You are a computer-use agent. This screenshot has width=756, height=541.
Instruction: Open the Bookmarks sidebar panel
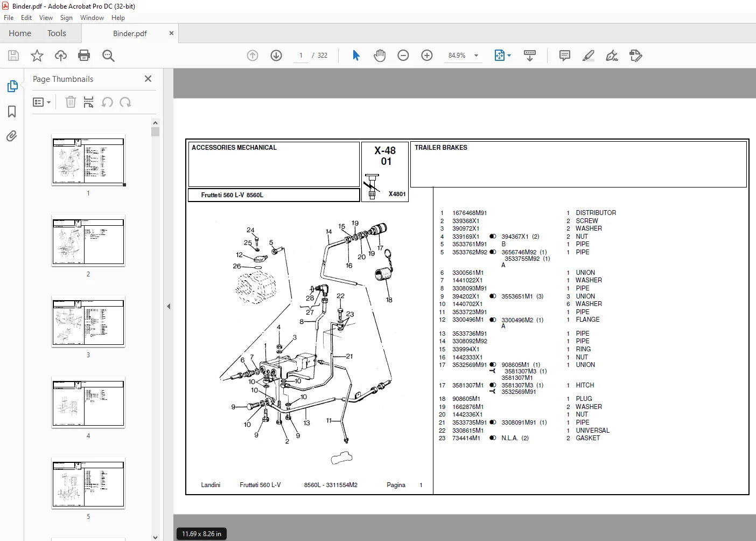pos(12,112)
